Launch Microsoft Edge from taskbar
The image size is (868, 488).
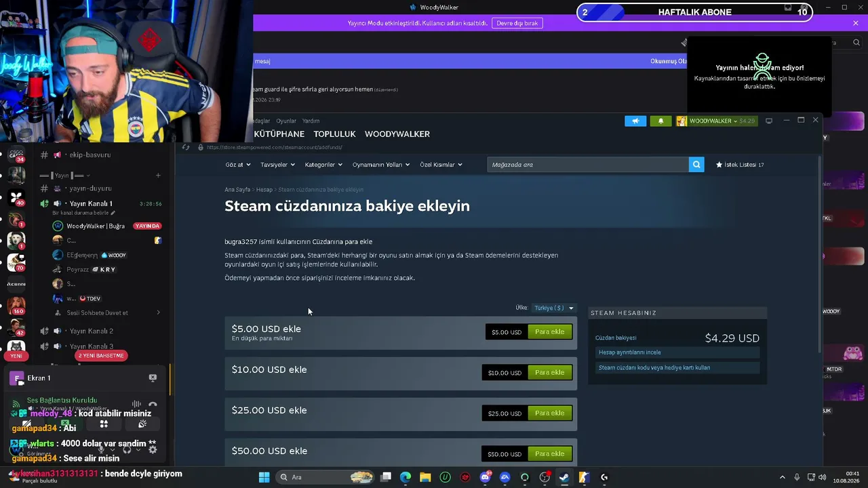(x=406, y=477)
